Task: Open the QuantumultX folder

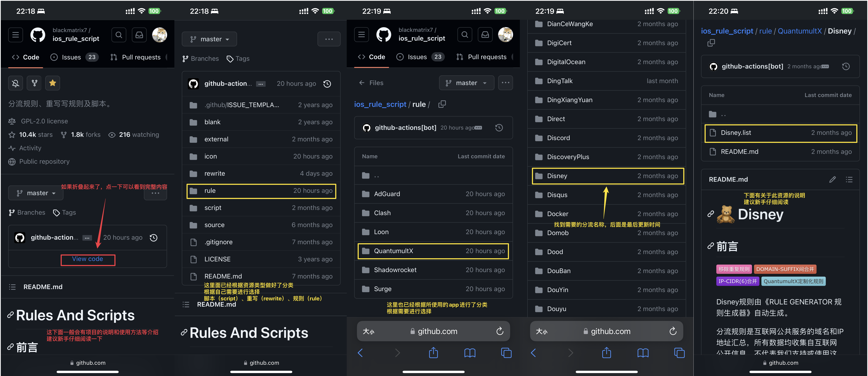Action: tap(433, 251)
